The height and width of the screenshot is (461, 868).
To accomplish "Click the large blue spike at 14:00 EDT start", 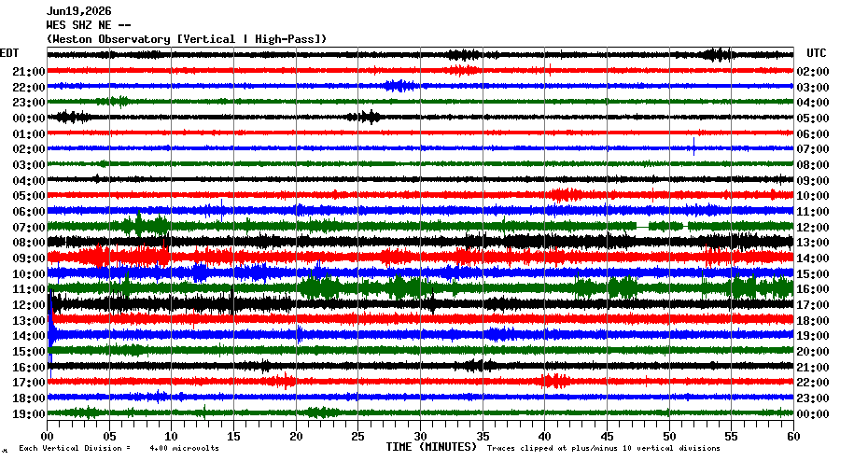I will [x=51, y=332].
